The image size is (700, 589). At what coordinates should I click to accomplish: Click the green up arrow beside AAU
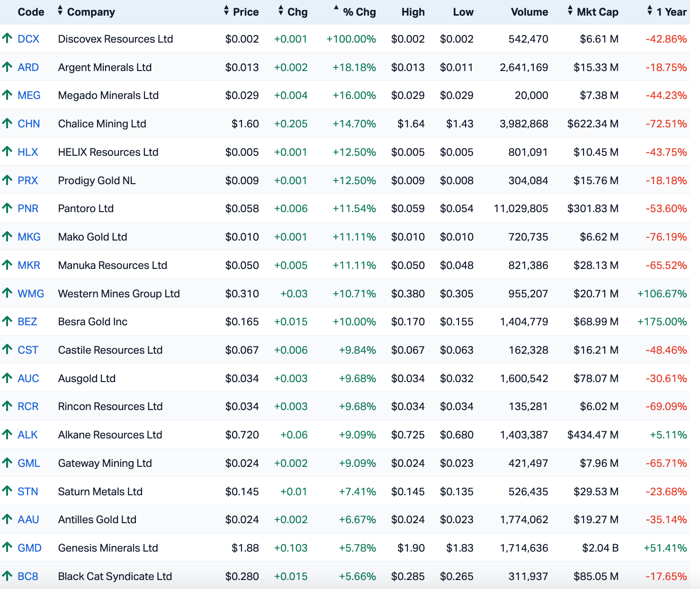pyautogui.click(x=7, y=519)
